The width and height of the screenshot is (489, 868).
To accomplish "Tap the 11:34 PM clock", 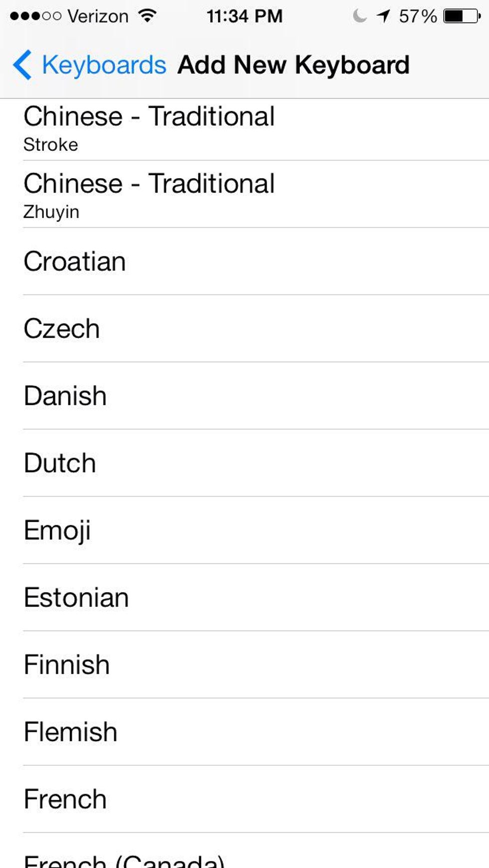I will [244, 16].
